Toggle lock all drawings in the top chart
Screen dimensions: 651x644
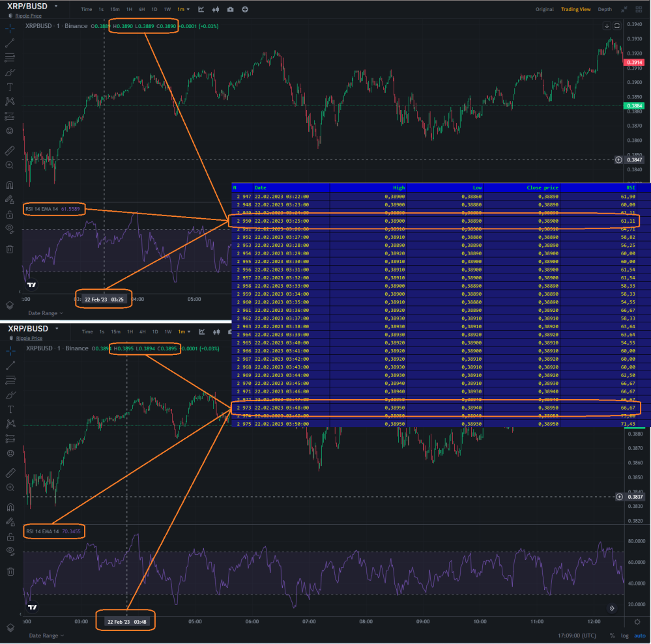point(10,214)
